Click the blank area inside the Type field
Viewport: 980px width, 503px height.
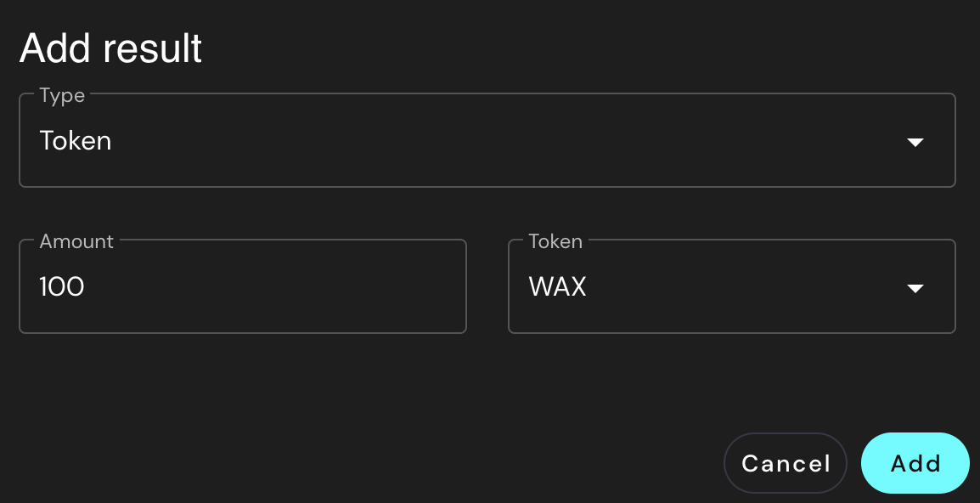pyautogui.click(x=510, y=141)
